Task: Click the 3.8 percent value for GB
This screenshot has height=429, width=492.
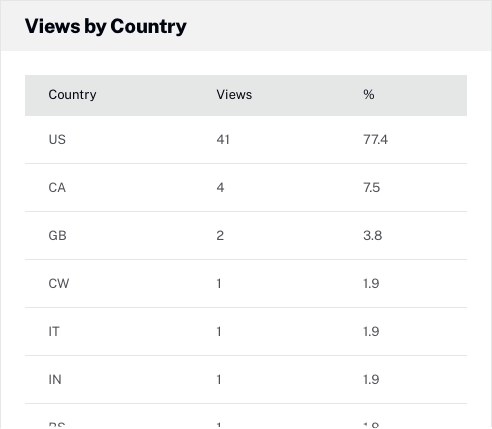Action: [373, 236]
